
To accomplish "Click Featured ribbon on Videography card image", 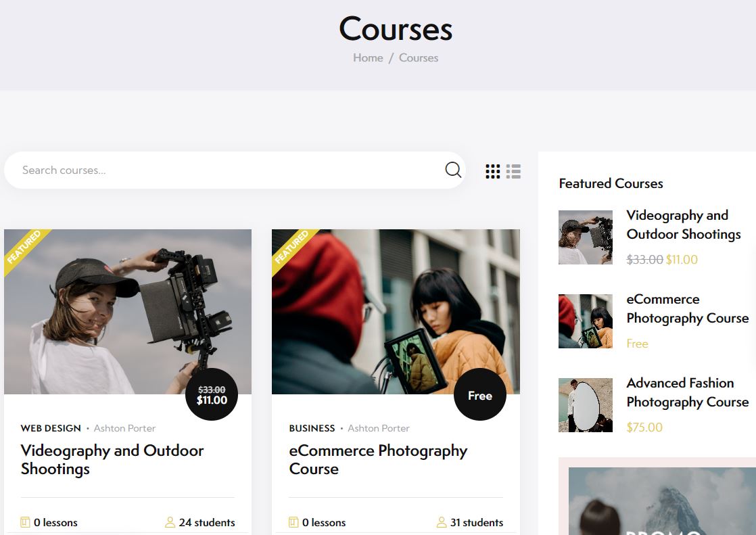I will pyautogui.click(x=24, y=248).
